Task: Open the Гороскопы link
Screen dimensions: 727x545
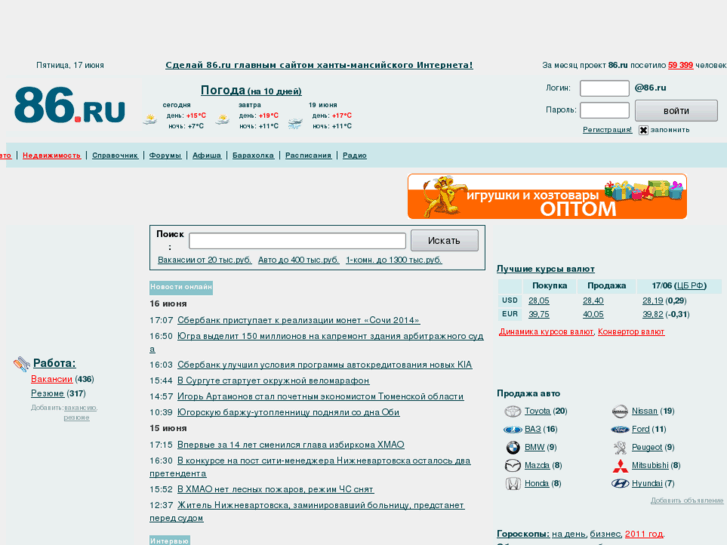Action: pos(523,534)
